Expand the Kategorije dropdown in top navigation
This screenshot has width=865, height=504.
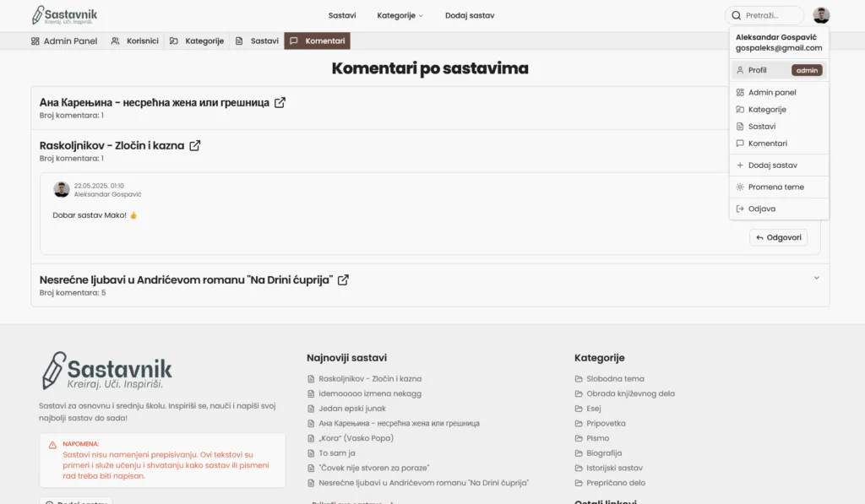click(400, 15)
